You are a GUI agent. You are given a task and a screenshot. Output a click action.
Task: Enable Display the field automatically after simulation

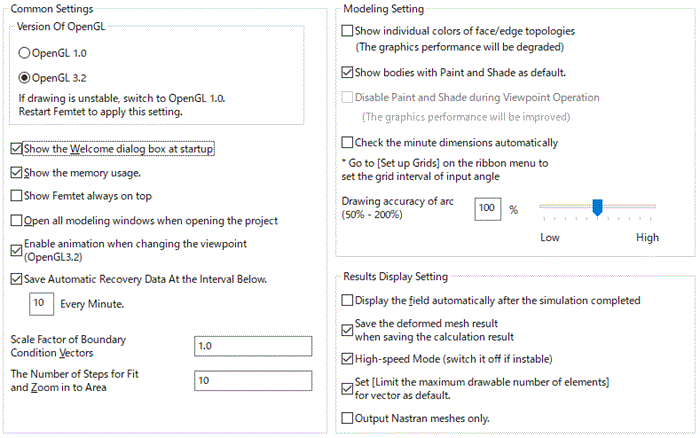coord(348,300)
